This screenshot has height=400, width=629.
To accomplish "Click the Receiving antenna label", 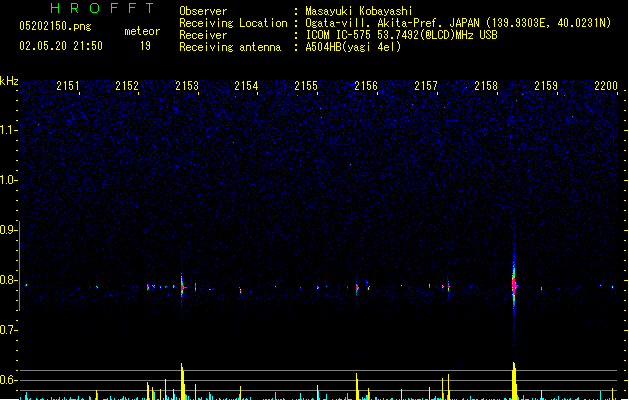I will click(230, 47).
